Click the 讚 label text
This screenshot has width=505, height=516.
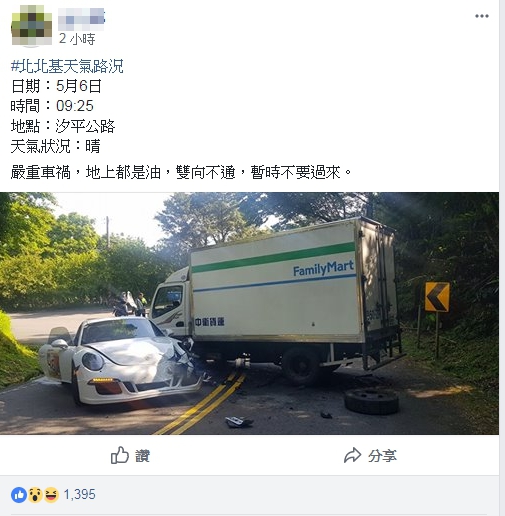[142, 456]
